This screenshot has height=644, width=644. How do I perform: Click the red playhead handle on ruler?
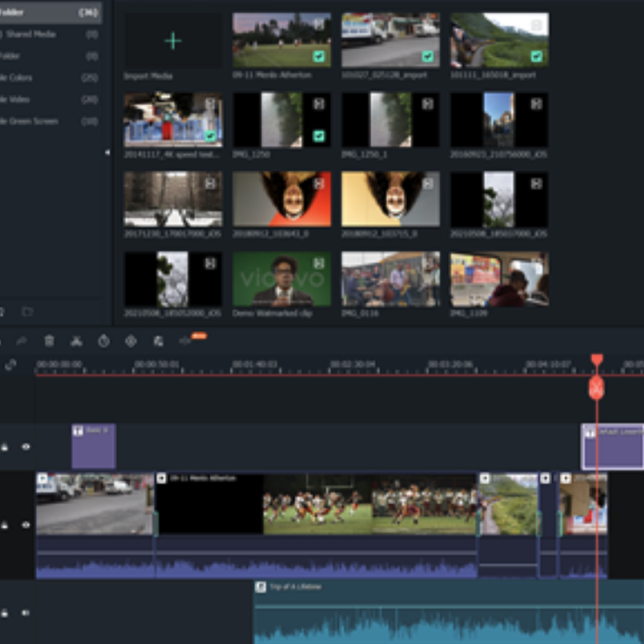click(597, 360)
